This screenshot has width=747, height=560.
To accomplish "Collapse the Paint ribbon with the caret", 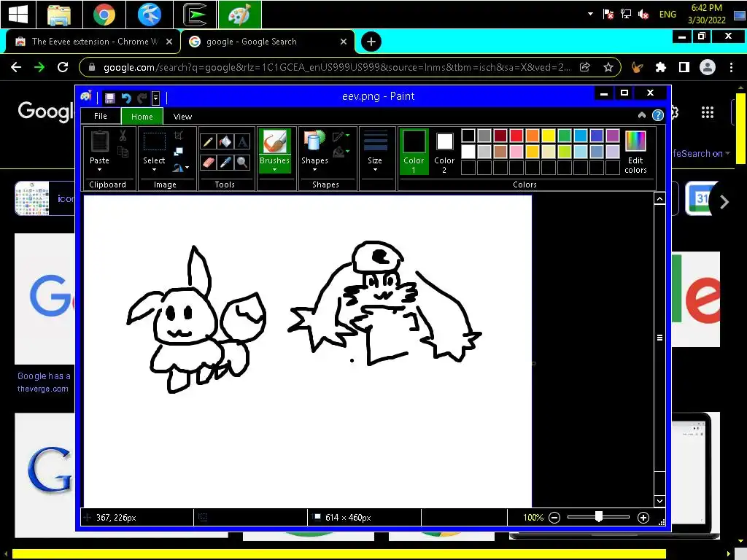I will tap(642, 115).
